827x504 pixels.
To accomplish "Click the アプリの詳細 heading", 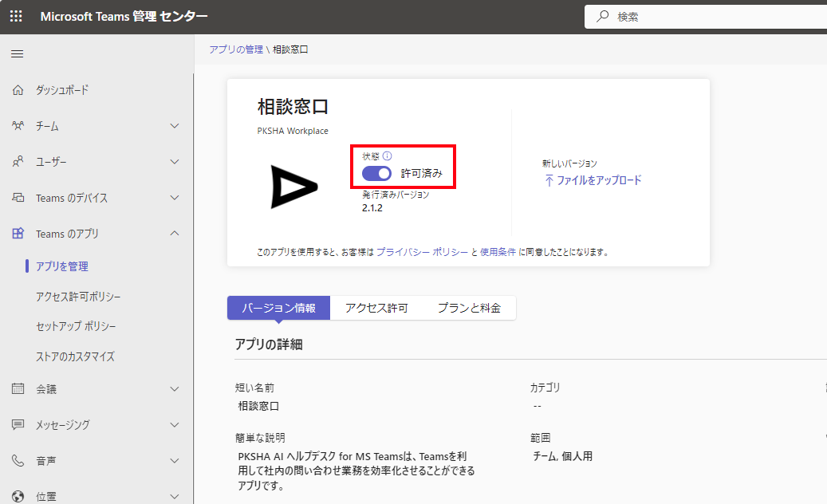I will click(269, 345).
